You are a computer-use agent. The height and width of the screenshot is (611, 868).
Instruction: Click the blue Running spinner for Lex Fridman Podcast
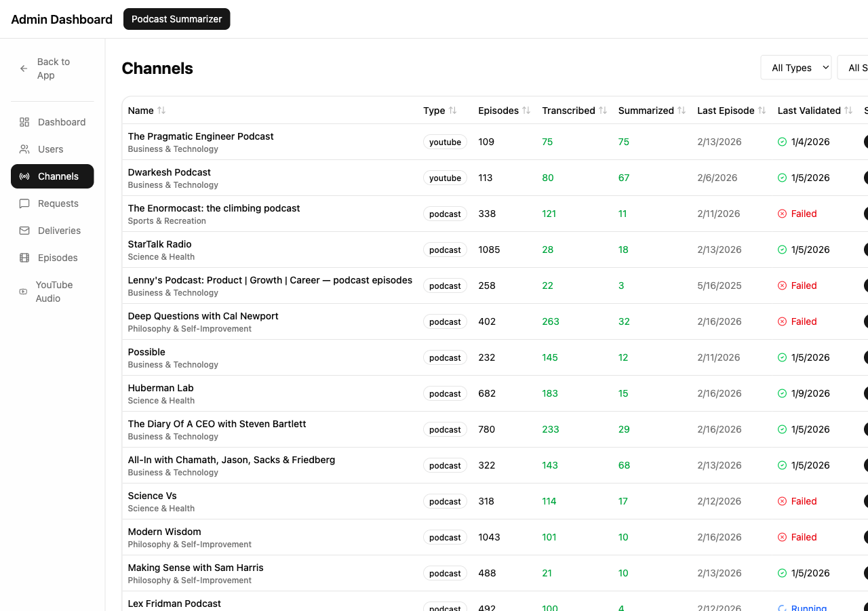(783, 608)
